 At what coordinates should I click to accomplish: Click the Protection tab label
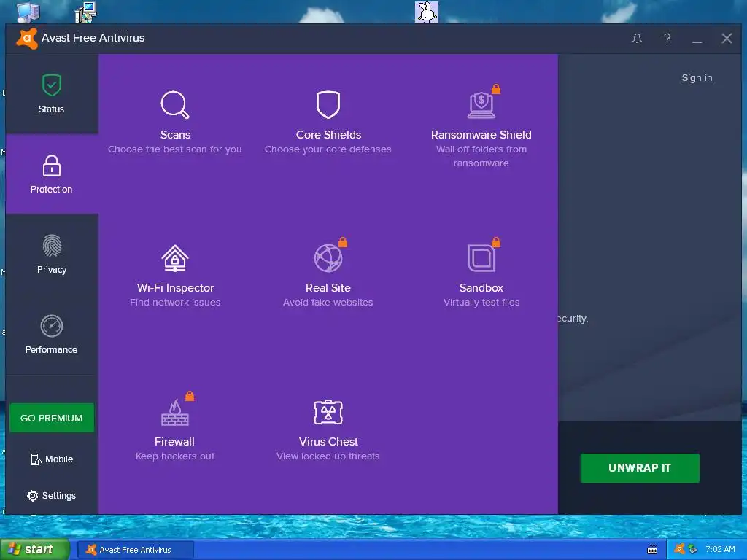pos(52,189)
